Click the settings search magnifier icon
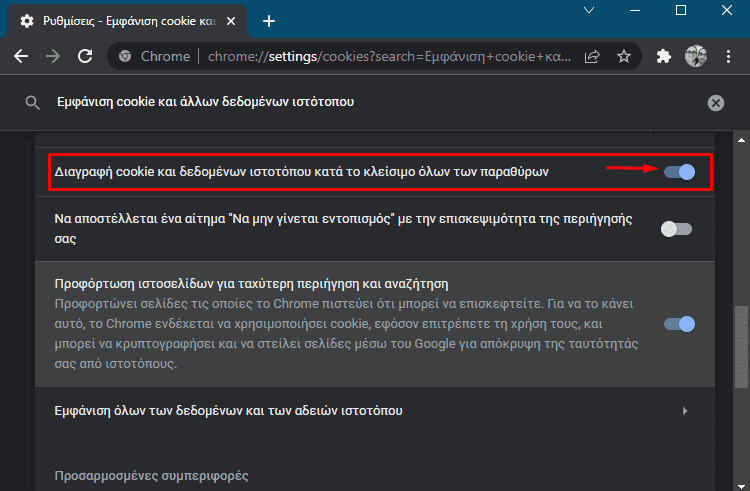 coord(33,102)
